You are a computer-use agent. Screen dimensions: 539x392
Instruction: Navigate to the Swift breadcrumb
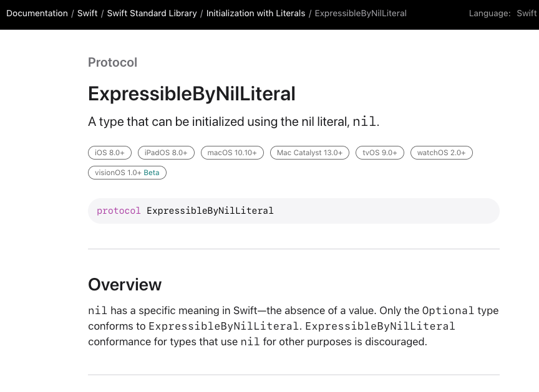(87, 13)
